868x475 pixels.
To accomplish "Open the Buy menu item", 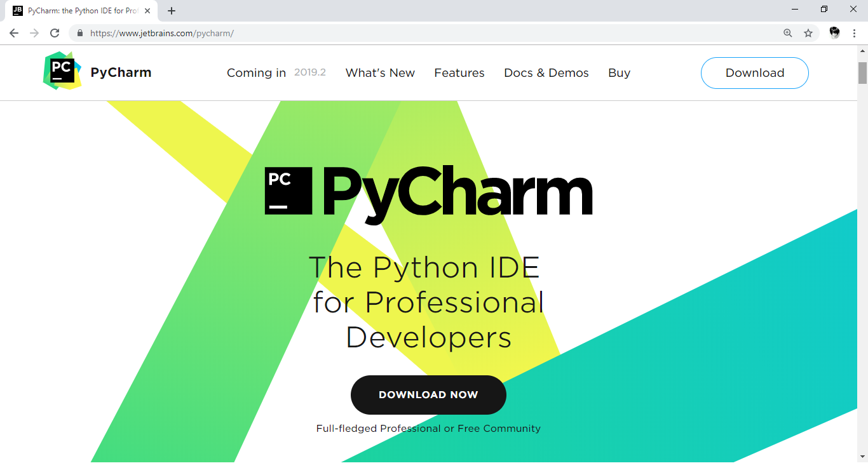I will (619, 73).
